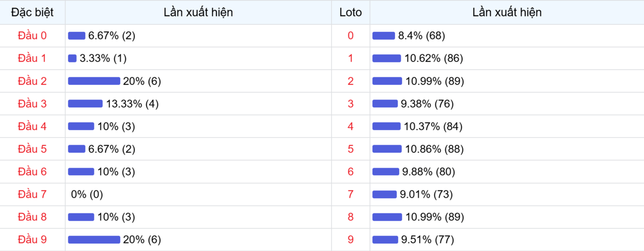Screen dimensions: 644x251
Task: Click the 8.4% bar for Loto 0
Action: [383, 35]
